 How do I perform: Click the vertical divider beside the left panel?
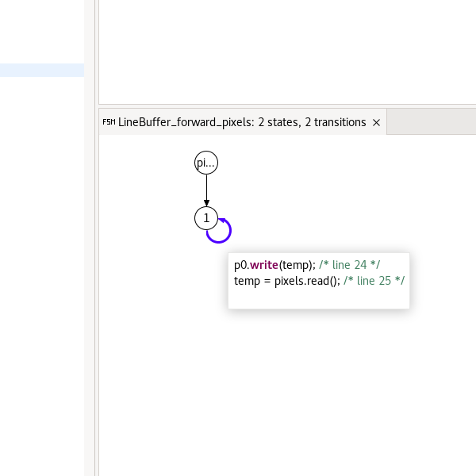point(90,238)
